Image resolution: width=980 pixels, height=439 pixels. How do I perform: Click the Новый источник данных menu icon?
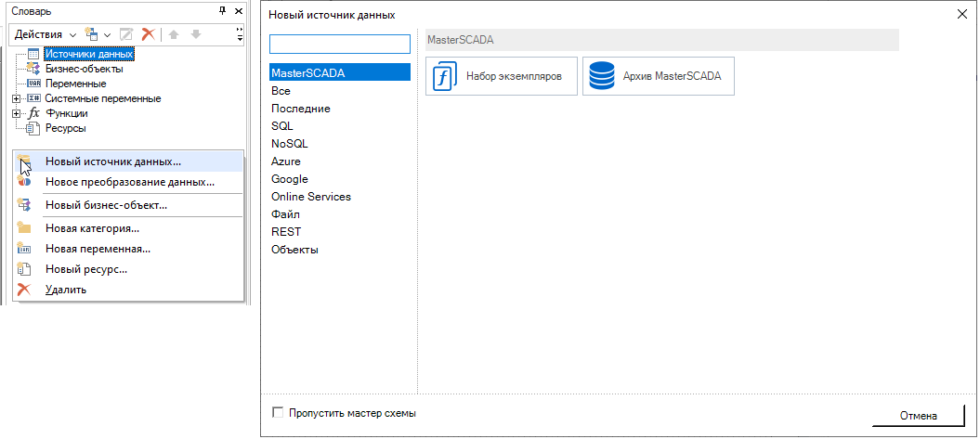24,161
